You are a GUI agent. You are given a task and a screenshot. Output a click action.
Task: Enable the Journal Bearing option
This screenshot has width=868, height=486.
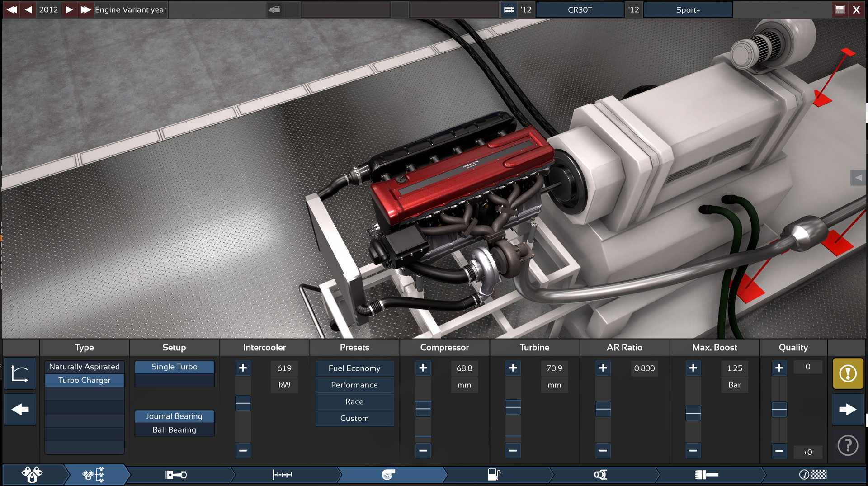pos(175,416)
